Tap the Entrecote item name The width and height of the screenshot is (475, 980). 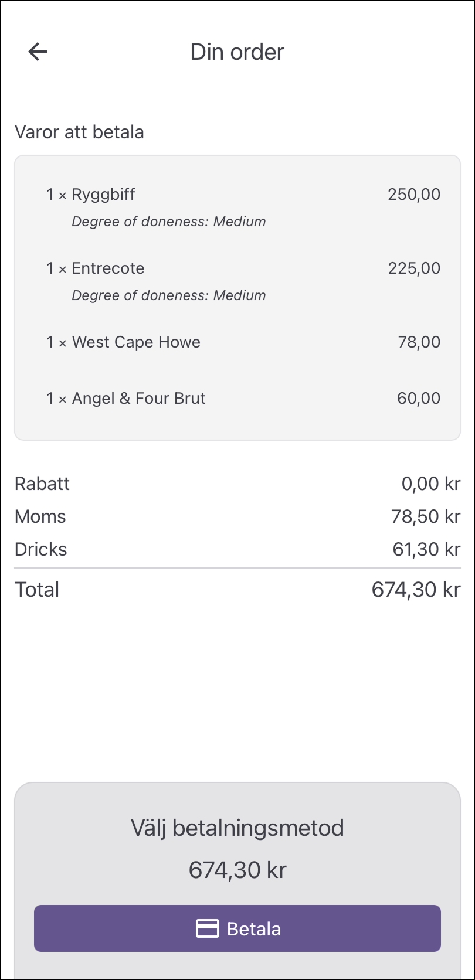(108, 268)
